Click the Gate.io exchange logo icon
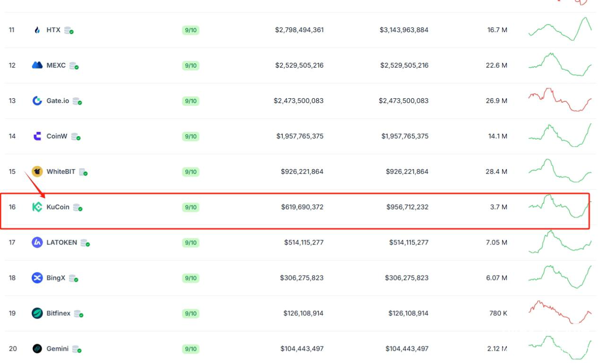This screenshot has width=599, height=364. click(x=37, y=101)
